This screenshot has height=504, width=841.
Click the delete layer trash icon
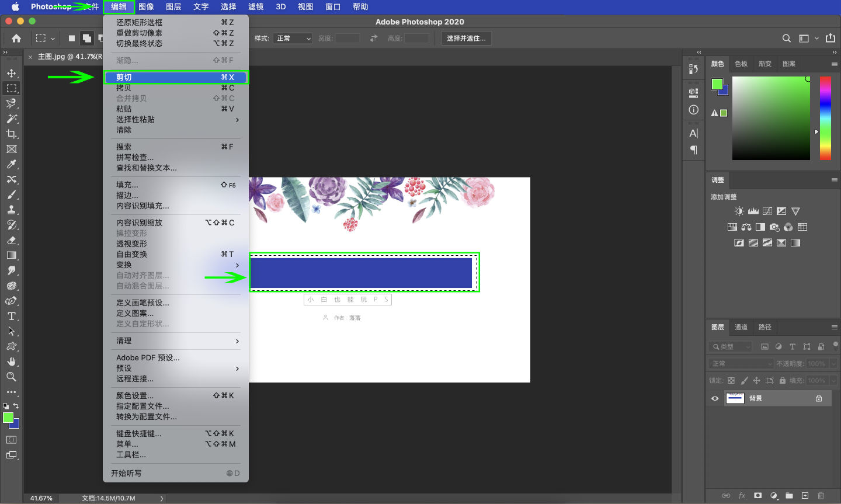click(x=821, y=495)
